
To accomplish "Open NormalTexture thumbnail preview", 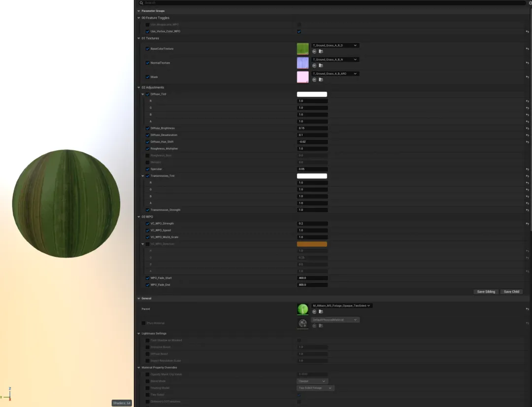I will 302,63.
